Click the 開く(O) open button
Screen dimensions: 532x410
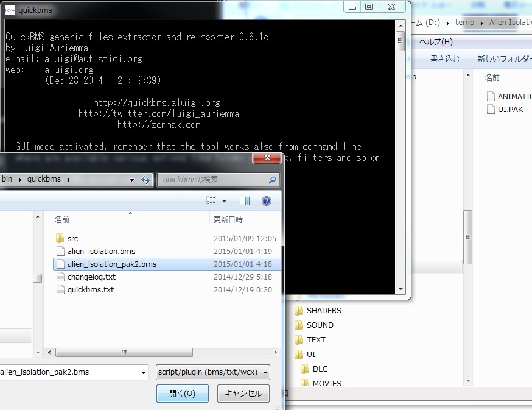(183, 394)
